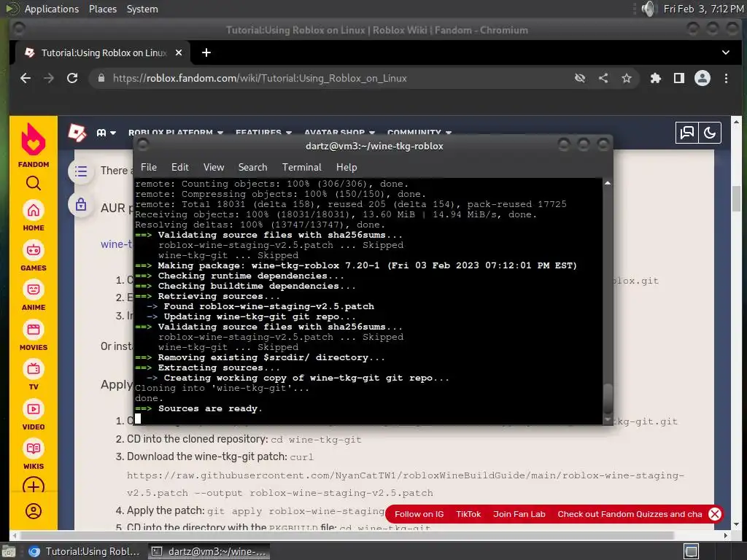Open the user profile icon in Fandom sidebar
The image size is (747, 560).
tap(34, 511)
